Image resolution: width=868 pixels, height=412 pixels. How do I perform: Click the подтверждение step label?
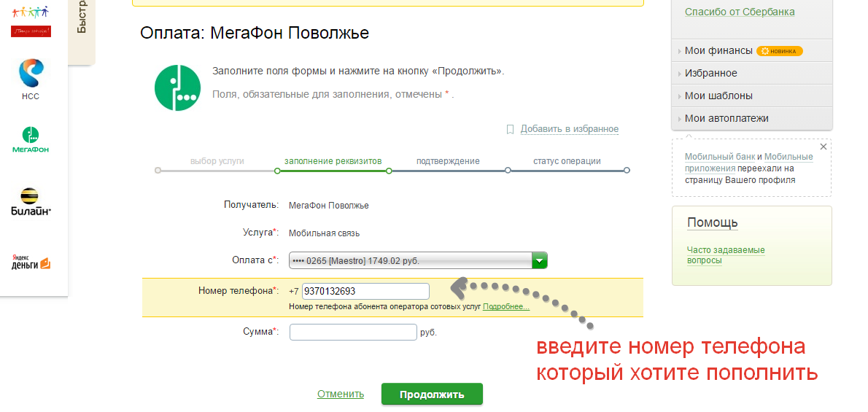pos(448,161)
